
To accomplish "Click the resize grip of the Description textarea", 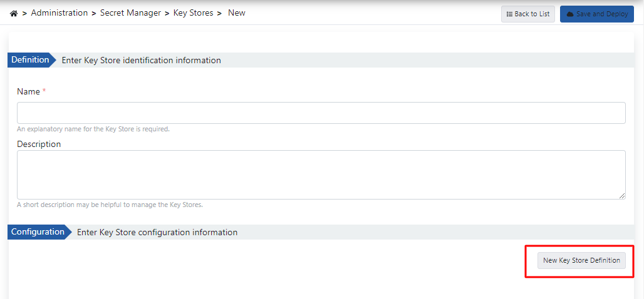I will (621, 196).
